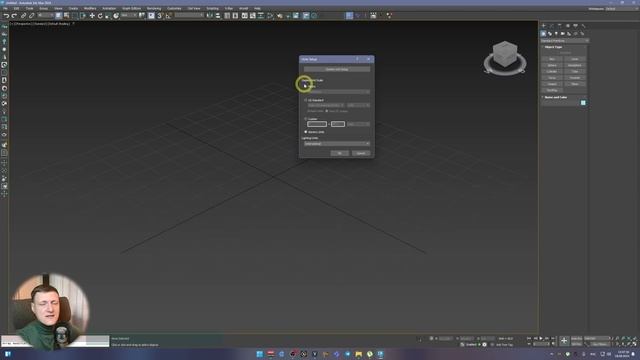Open the Metric units dropdown
The height and width of the screenshot is (360, 640).
338,92
